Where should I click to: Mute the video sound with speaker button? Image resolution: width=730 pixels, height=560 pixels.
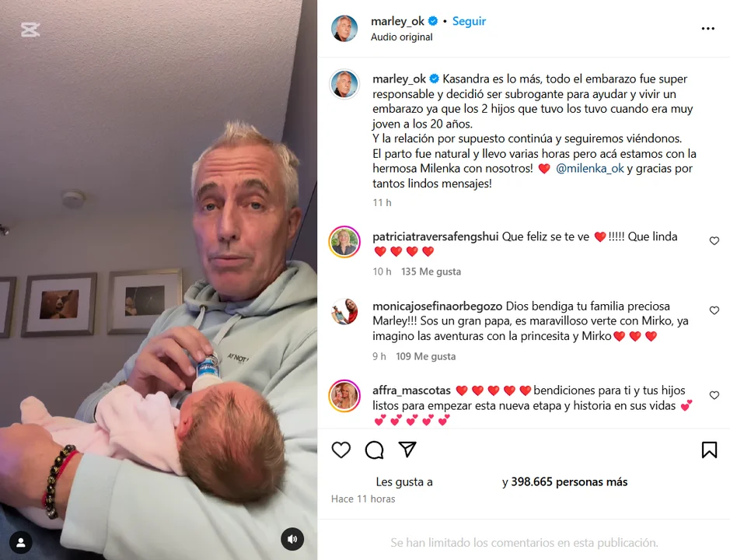coord(292,539)
